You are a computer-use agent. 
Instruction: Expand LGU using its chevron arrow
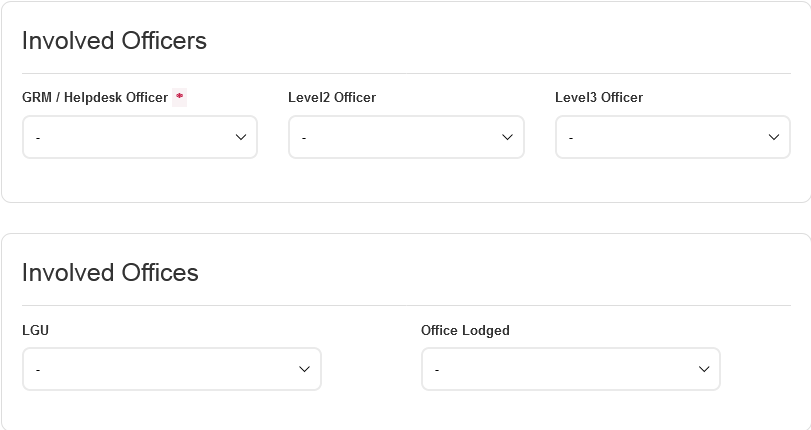304,369
